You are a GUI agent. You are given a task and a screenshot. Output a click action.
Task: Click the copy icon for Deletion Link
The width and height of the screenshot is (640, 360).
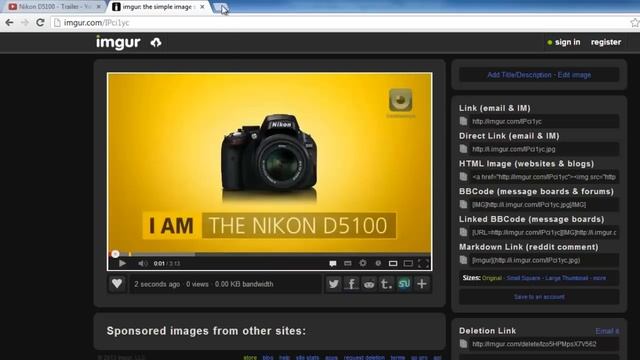[x=463, y=344]
